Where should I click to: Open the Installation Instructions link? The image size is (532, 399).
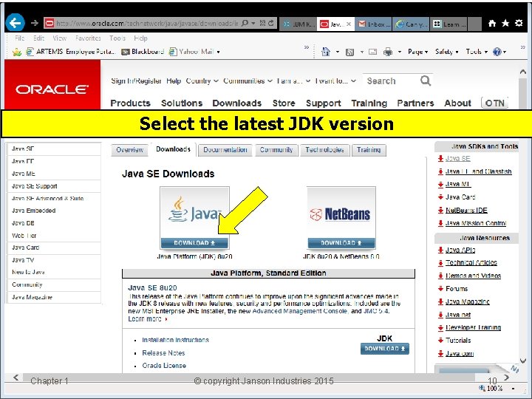pos(175,340)
